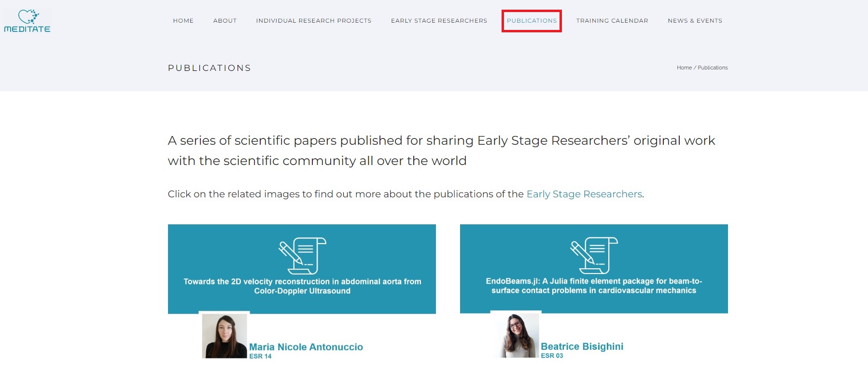Click the document icon on the EndoBeams.jl card
This screenshot has height=385, width=868.
(x=594, y=255)
